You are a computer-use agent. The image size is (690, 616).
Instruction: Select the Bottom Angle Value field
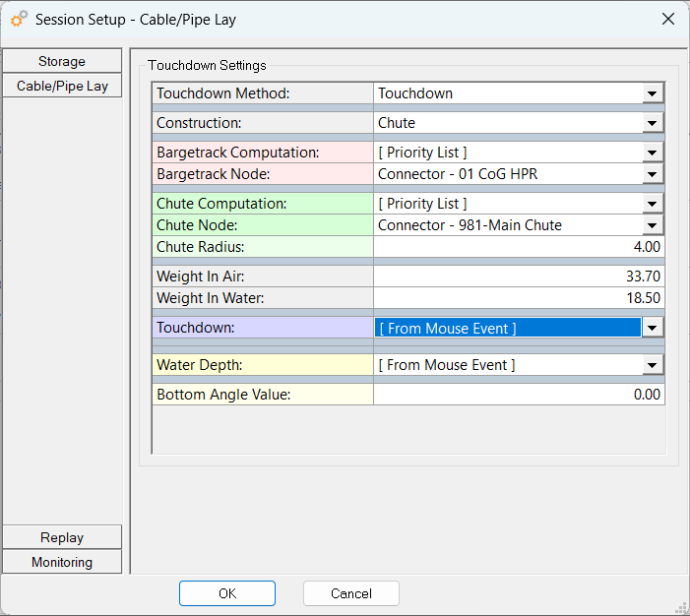point(519,395)
